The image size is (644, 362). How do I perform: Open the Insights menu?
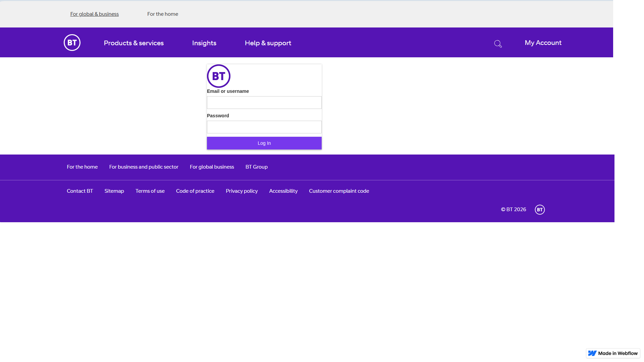click(x=204, y=43)
